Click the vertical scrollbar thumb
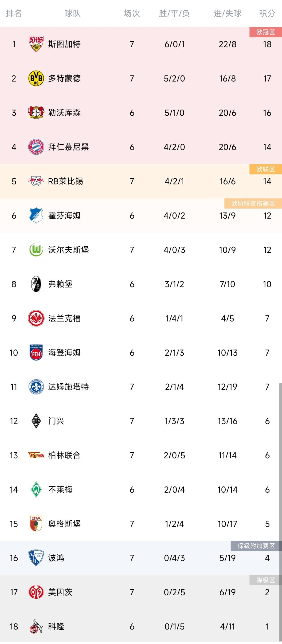 tap(281, 513)
